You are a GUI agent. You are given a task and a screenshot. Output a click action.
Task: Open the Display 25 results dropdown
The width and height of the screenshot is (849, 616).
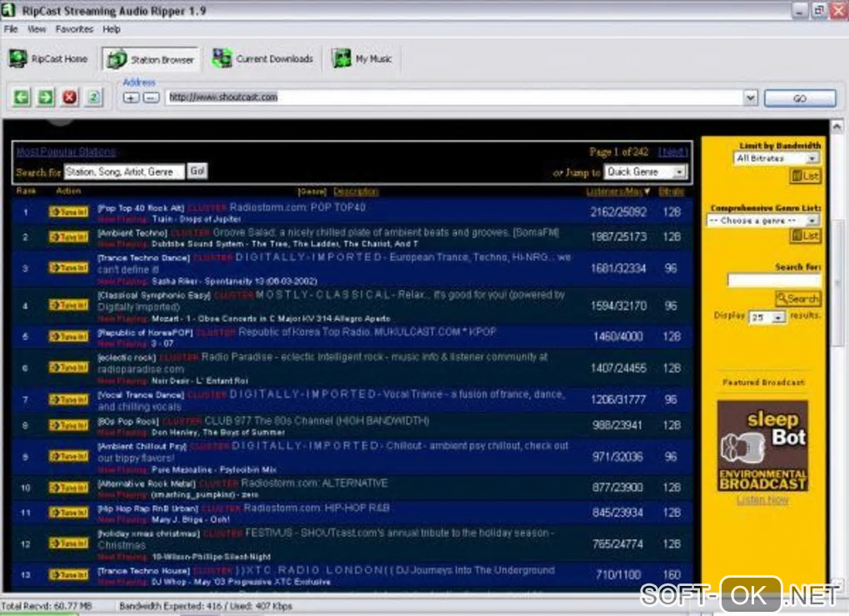pos(766,316)
